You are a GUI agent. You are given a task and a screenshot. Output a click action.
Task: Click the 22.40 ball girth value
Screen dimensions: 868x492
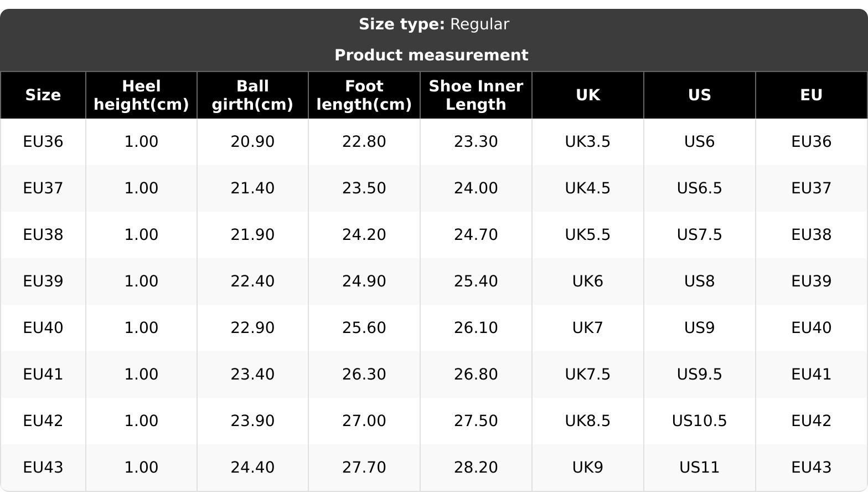click(252, 281)
